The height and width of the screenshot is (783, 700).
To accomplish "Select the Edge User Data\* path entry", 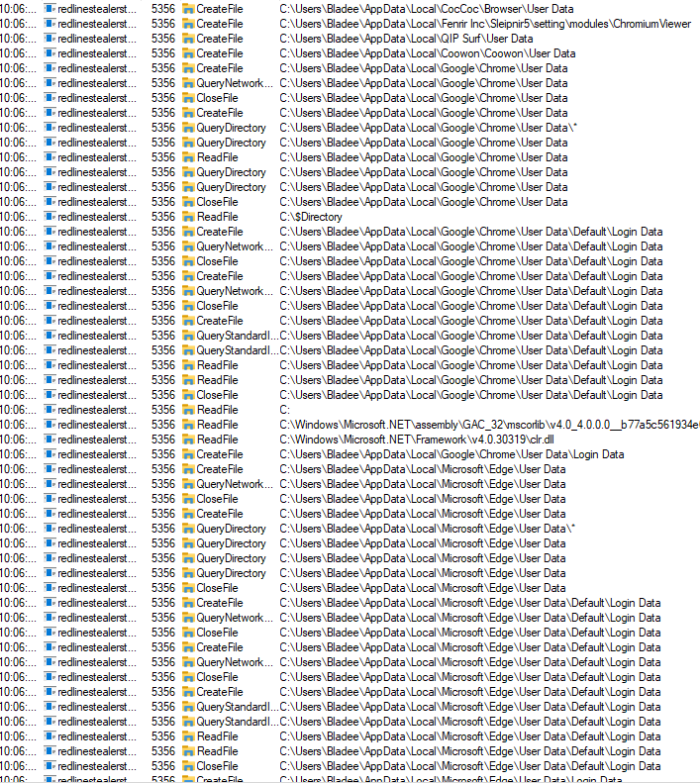I will [x=427, y=529].
